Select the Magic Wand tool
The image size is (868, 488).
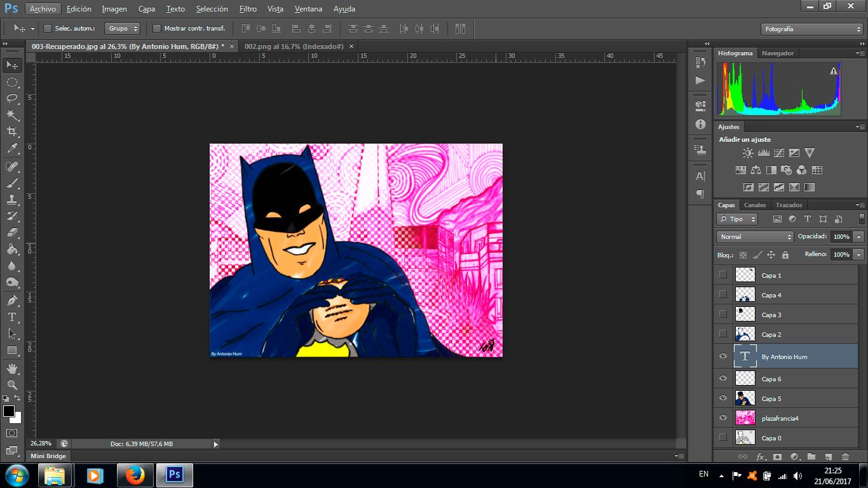coord(12,115)
